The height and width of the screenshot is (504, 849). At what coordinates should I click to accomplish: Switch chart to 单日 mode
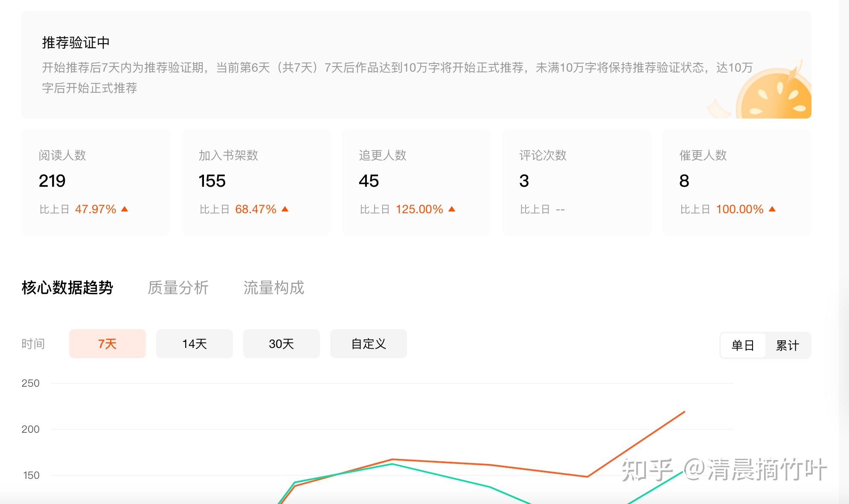point(743,345)
